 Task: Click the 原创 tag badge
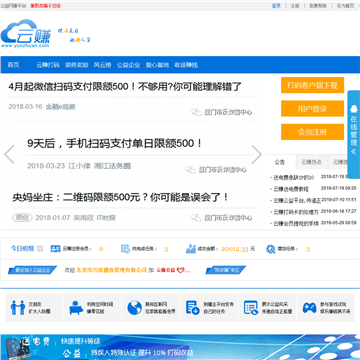point(22,218)
